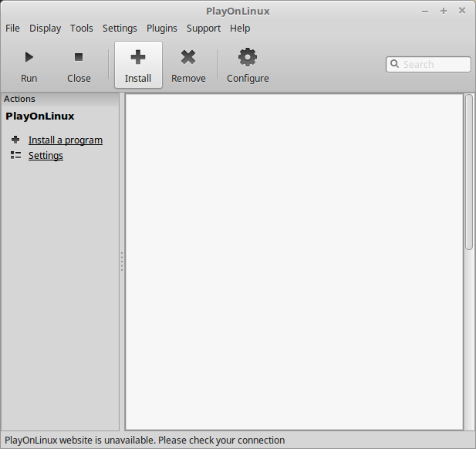Viewport: 476px width, 449px height.
Task: Click the Run play icon
Action: point(29,57)
